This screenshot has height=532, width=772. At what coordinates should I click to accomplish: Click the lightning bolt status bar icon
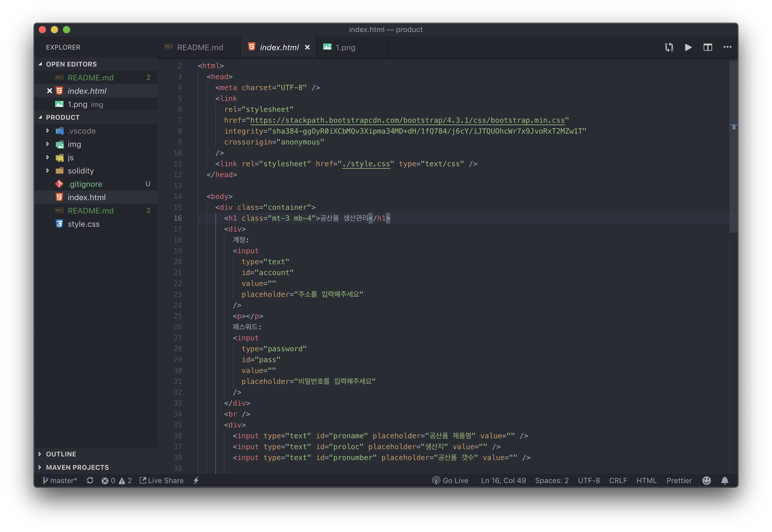click(196, 480)
